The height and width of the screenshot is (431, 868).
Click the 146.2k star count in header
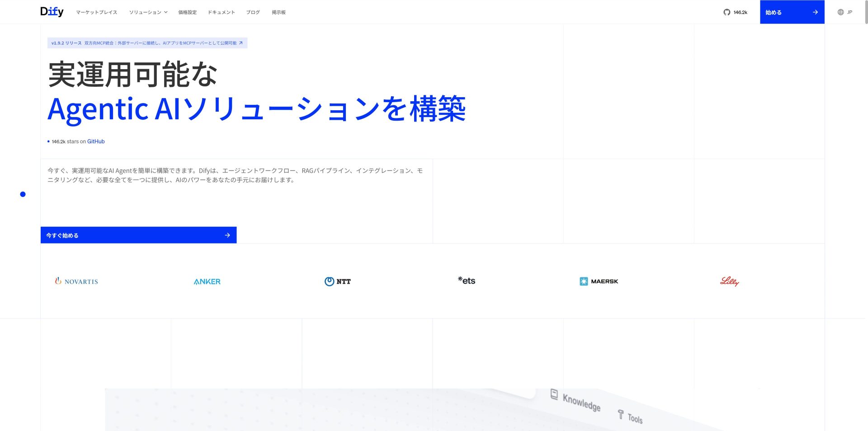740,12
